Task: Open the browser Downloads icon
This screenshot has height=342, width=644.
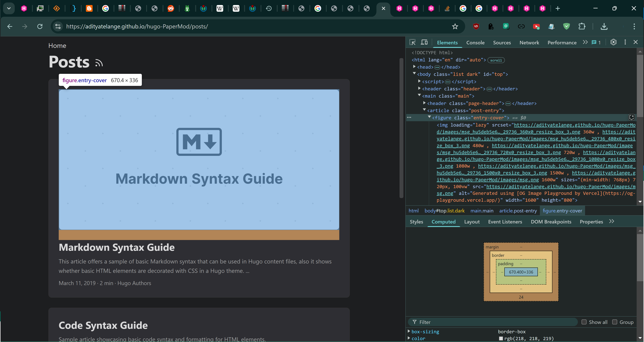Action: tap(604, 26)
